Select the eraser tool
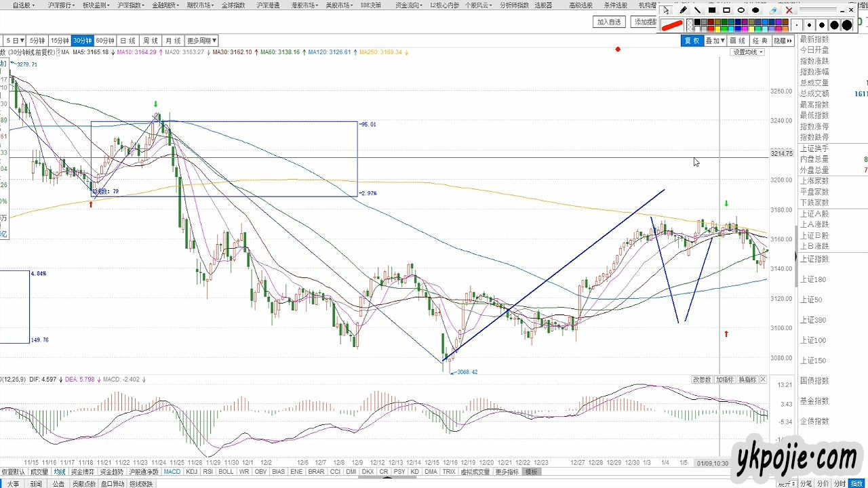Screen dimensions: 868x488 click(773, 10)
